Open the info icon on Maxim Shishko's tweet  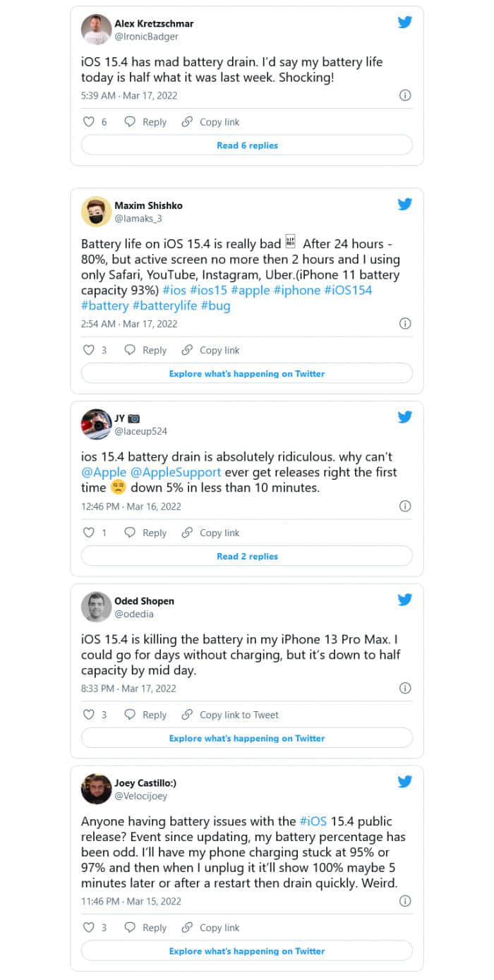405,324
